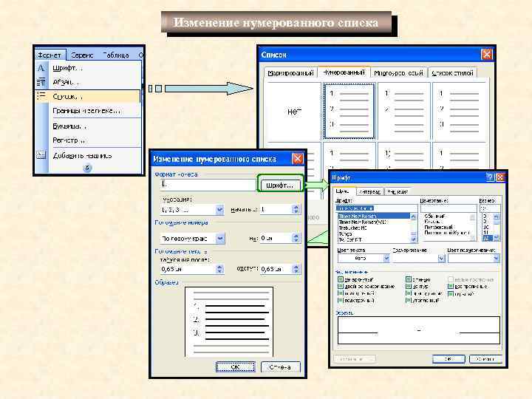
Task: Toggle the надстрочный checkbox
Action: click(x=341, y=293)
